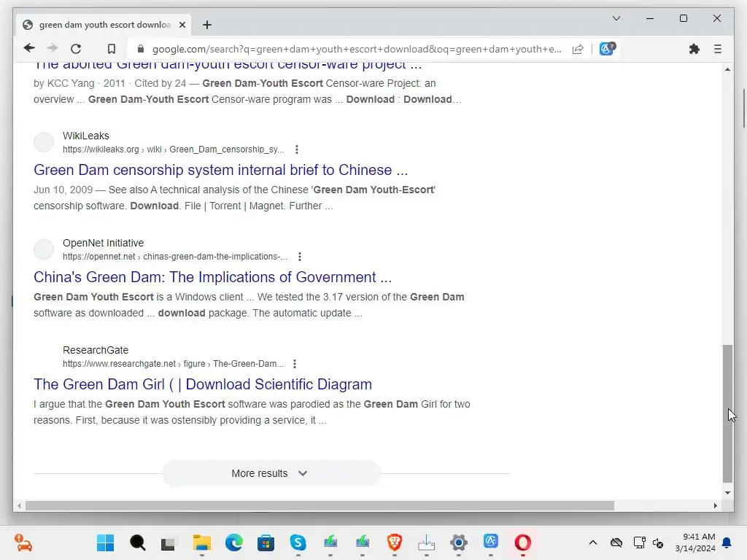This screenshot has height=560, width=747.
Task: Go back to the previous page
Action: tap(29, 49)
